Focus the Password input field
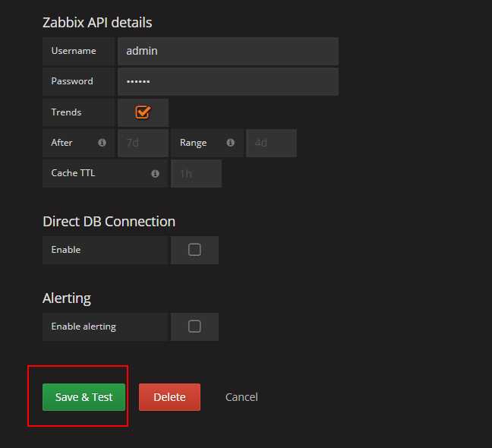The height and width of the screenshot is (448, 492). pos(228,81)
